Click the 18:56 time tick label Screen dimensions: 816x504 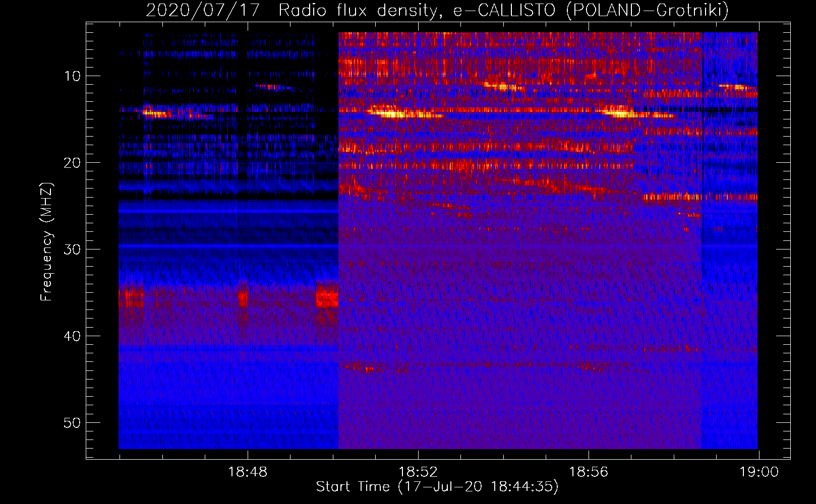(589, 472)
